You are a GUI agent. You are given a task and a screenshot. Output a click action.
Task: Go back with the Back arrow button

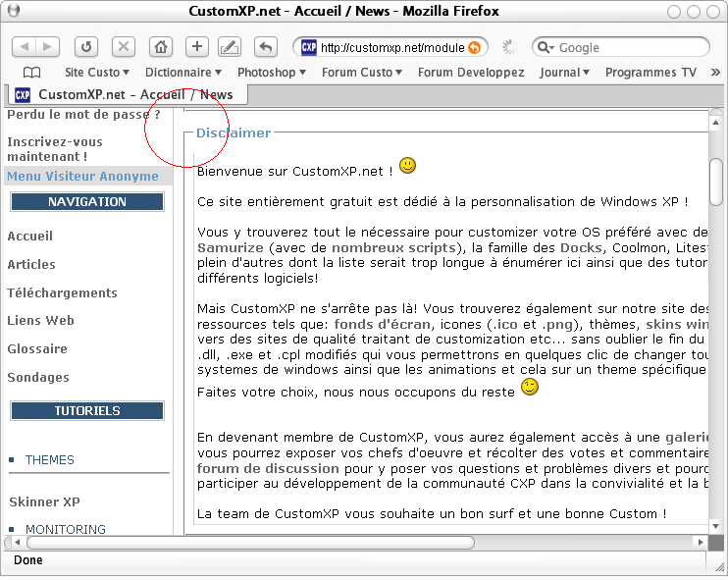pyautogui.click(x=24, y=46)
